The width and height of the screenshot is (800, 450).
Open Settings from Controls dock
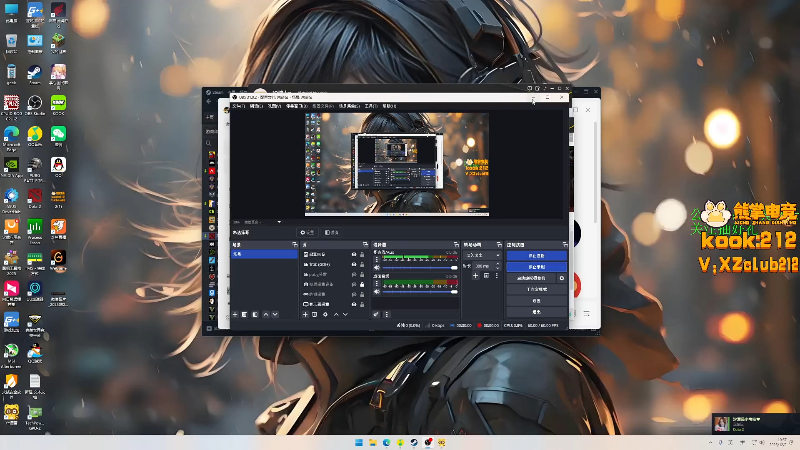coord(536,301)
